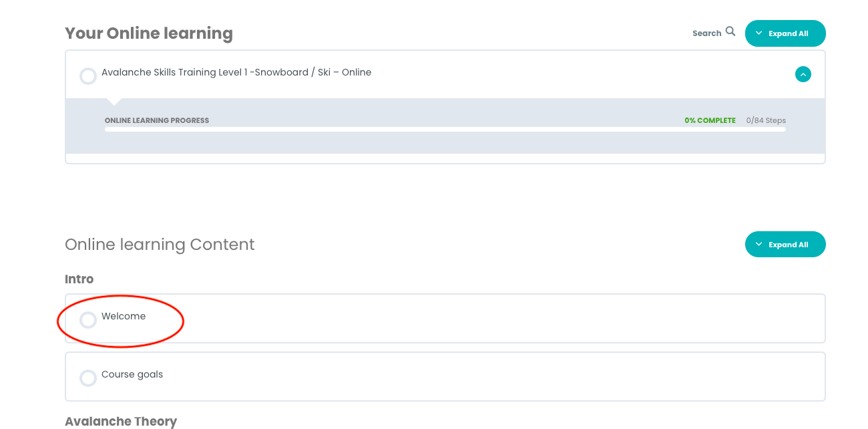Expand all Online learning Content sections
Screen dimensions: 868x429
click(785, 245)
